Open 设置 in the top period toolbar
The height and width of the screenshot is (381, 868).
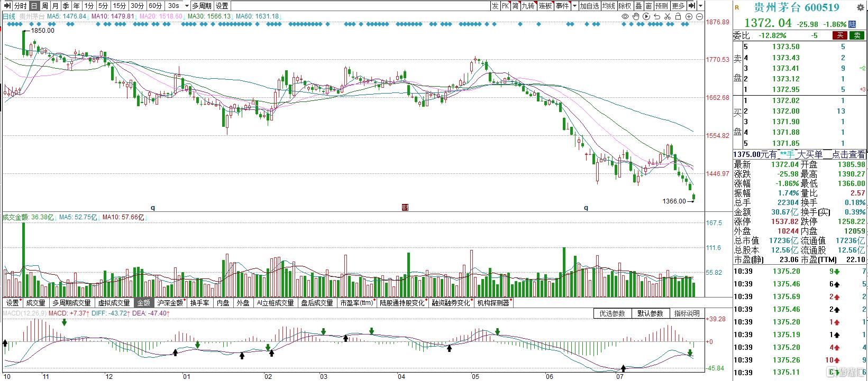222,6
